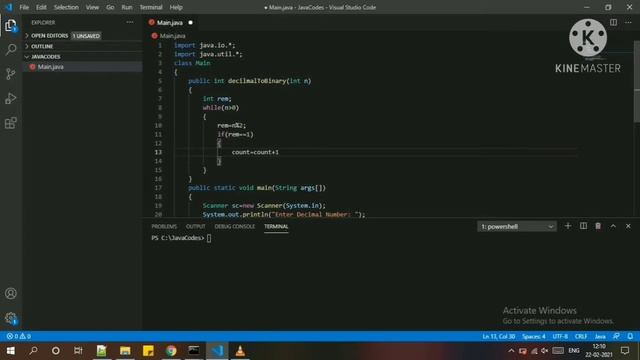
Task: Click the taskbar clock and date
Action: coord(599,351)
